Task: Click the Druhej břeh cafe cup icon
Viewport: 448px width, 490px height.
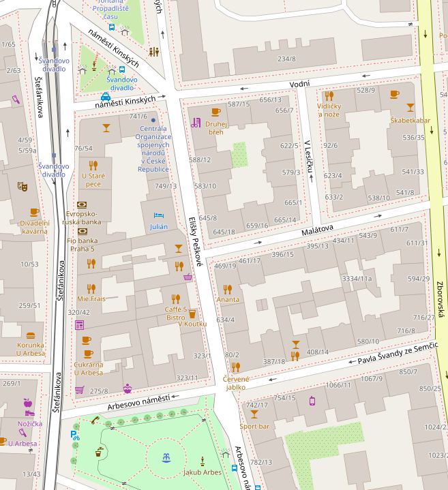Action: coord(215,112)
